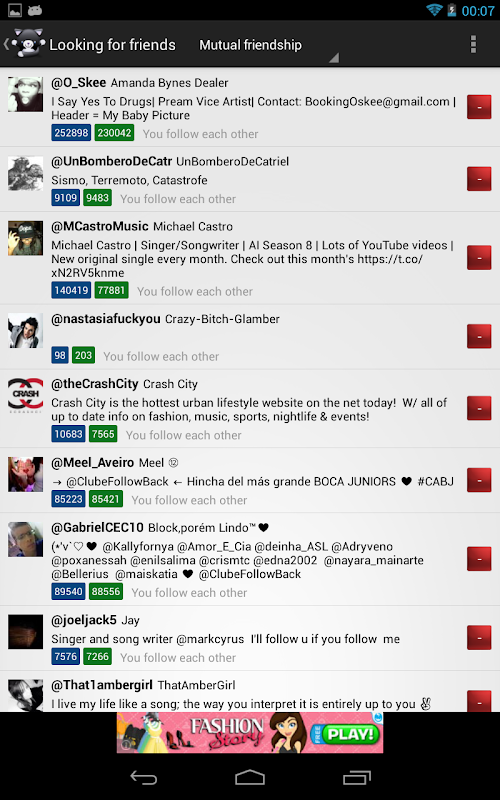Open the three-dot overflow menu
The height and width of the screenshot is (800, 500).
473,44
